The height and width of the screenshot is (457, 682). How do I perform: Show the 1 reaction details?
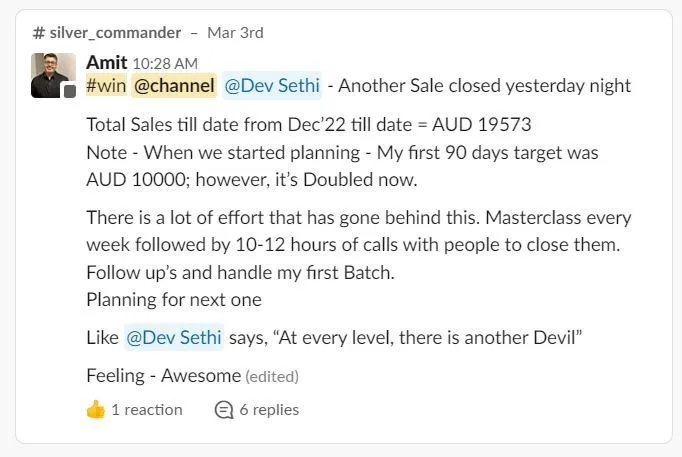tap(147, 410)
